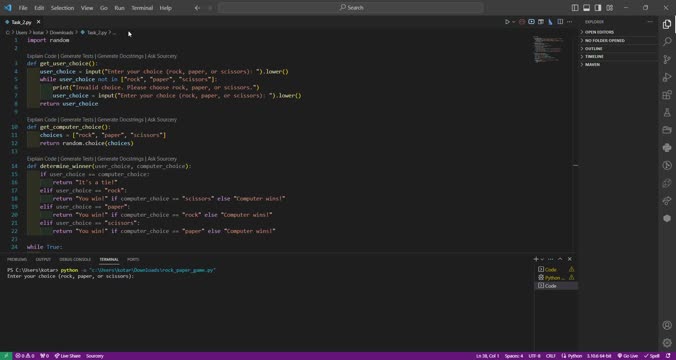Viewport: 676px width, 360px height.
Task: Open the Selection menu
Action: point(63,8)
